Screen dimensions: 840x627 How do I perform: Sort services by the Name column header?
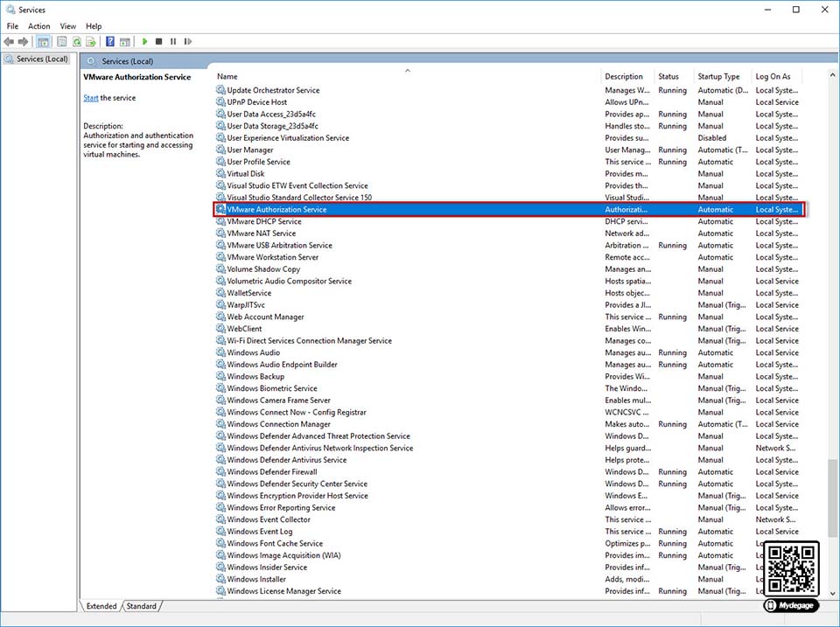point(409,76)
